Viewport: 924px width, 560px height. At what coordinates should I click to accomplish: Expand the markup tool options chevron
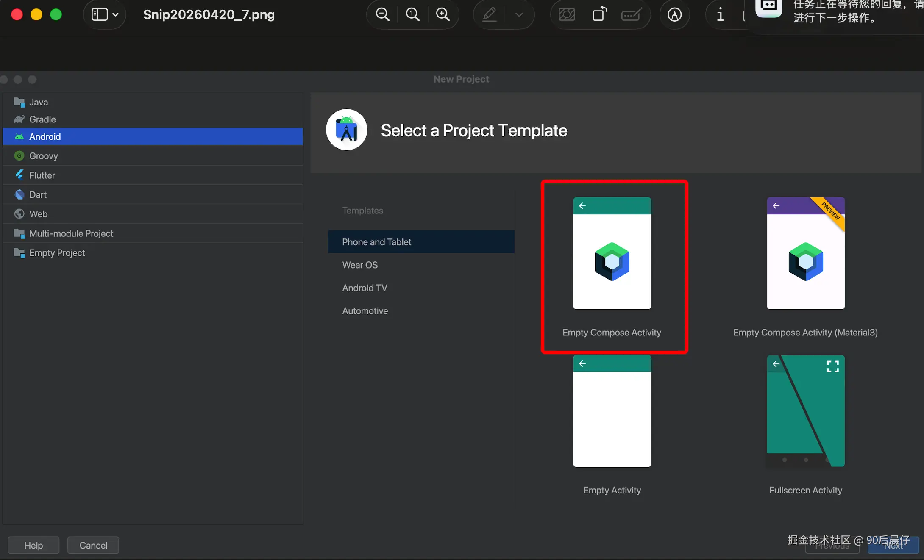click(519, 15)
